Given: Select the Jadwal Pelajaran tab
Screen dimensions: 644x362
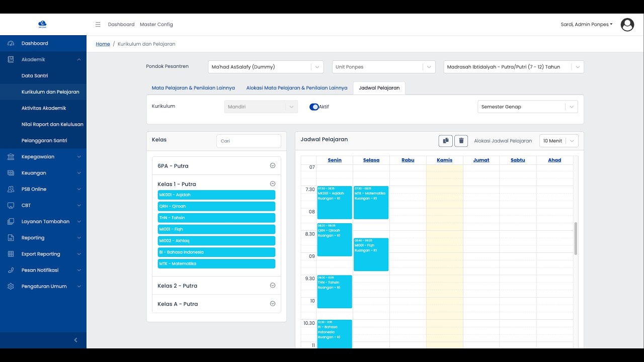Looking at the screenshot, I should (x=379, y=88).
